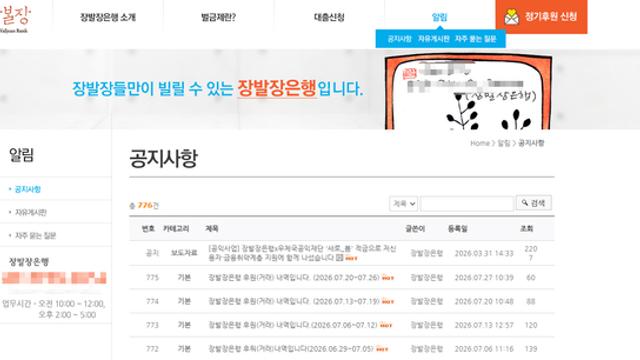Click Home in breadcrumb trail
This screenshot has height=360, width=640.
pos(480,143)
